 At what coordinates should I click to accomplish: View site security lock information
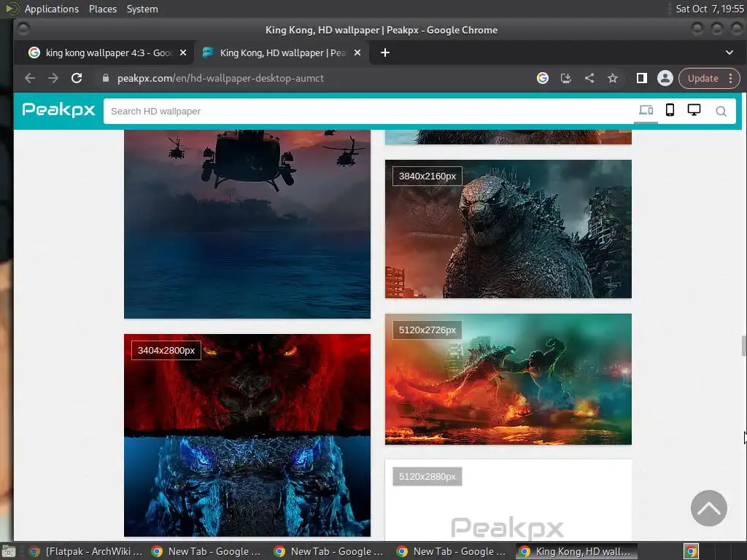(x=105, y=78)
